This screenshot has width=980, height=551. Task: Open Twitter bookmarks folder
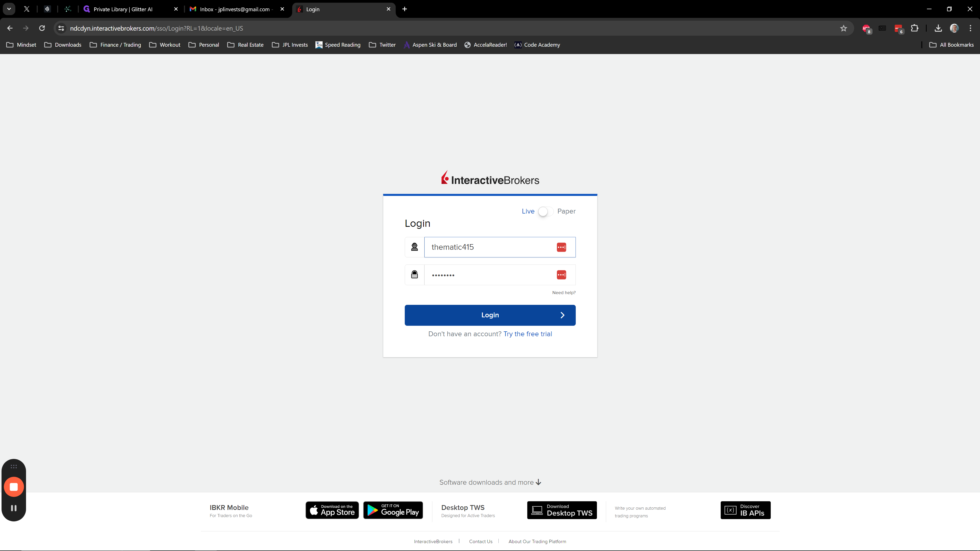(382, 45)
